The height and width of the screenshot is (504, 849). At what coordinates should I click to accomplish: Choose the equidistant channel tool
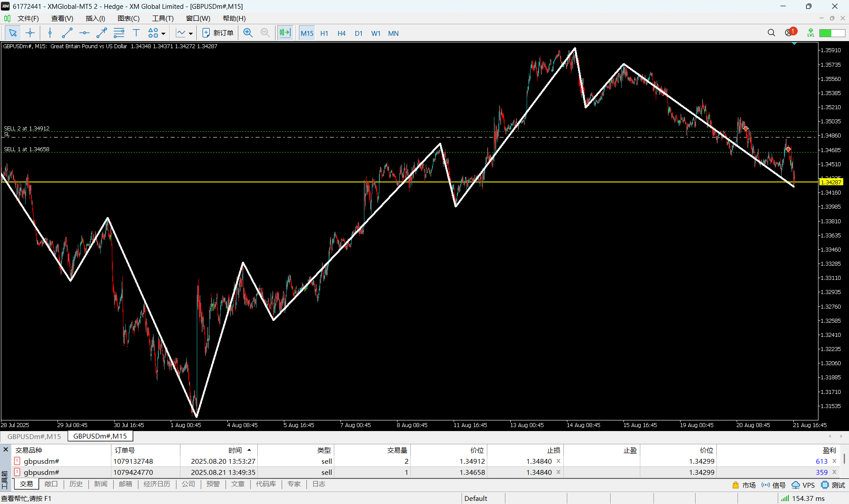pos(119,33)
